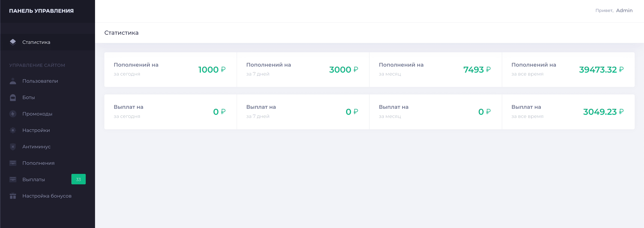
Task: Open the Антиминус sidebar link
Action: [x=37, y=147]
